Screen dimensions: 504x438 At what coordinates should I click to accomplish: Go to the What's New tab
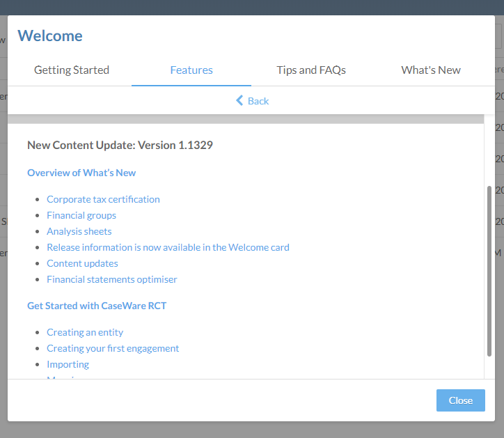pos(431,70)
